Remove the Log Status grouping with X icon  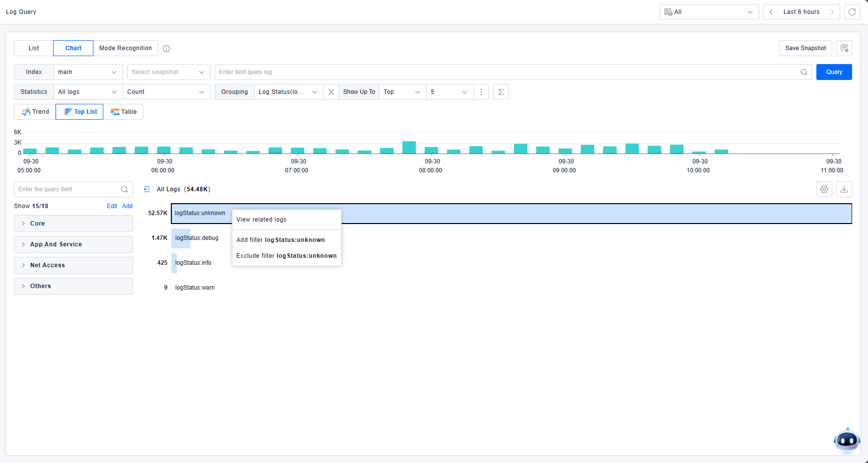click(x=331, y=92)
